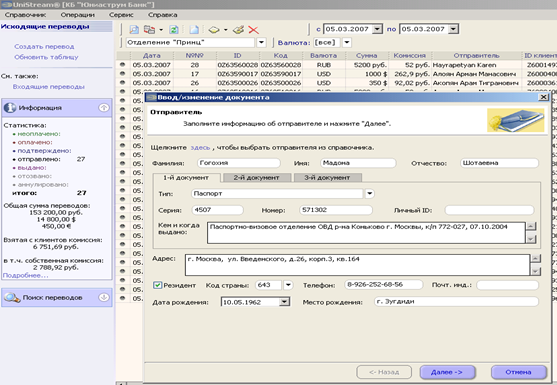The width and height of the screenshot is (557, 385).
Task: Open the Справочник menu
Action: 25,15
